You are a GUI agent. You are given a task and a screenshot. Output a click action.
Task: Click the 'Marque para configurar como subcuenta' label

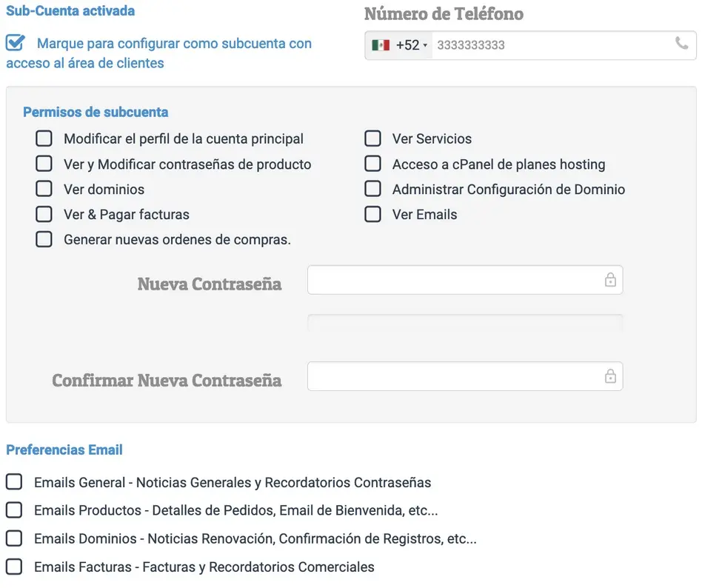pyautogui.click(x=159, y=53)
